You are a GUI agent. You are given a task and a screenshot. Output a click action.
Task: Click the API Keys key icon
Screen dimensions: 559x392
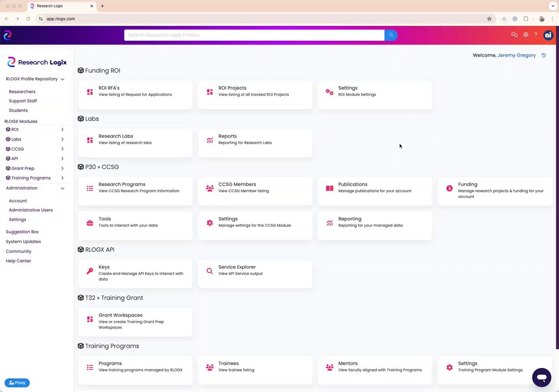pyautogui.click(x=90, y=271)
